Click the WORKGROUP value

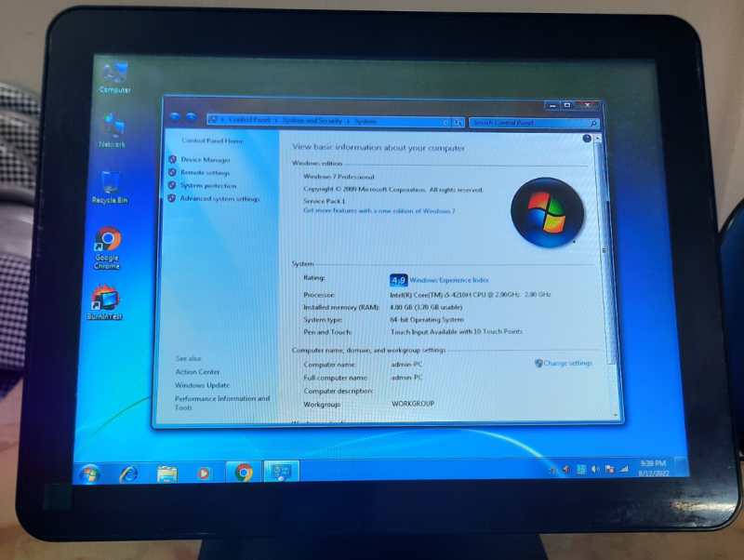[x=413, y=404]
